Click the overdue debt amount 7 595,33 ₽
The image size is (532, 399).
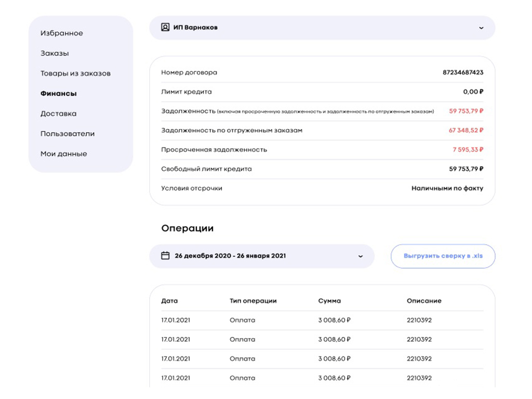[468, 150]
